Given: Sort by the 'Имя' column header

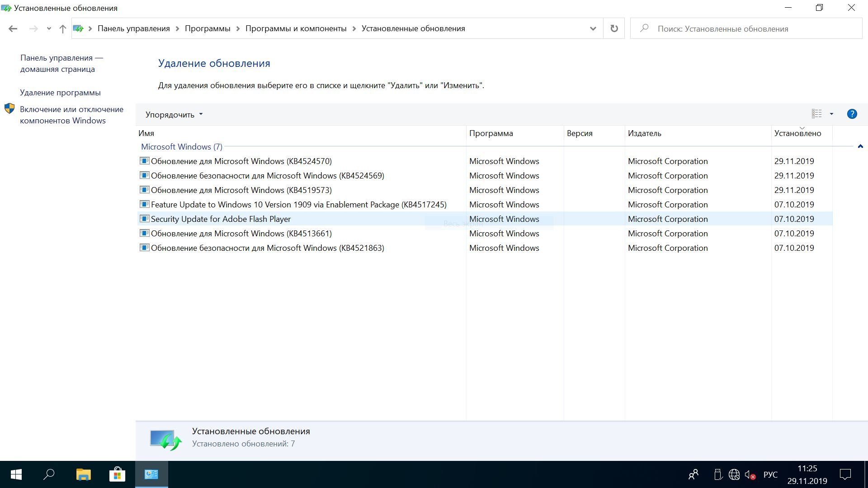Looking at the screenshot, I should 301,133.
